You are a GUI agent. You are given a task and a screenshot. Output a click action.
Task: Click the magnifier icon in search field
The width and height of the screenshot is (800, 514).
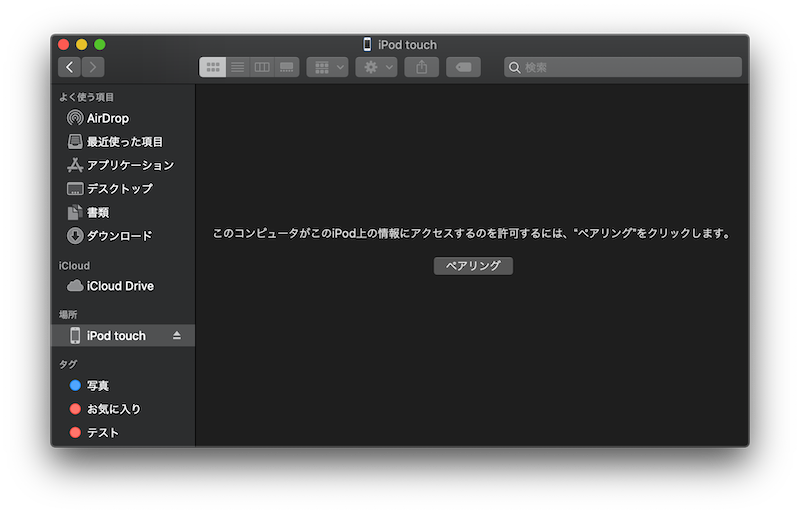point(514,67)
